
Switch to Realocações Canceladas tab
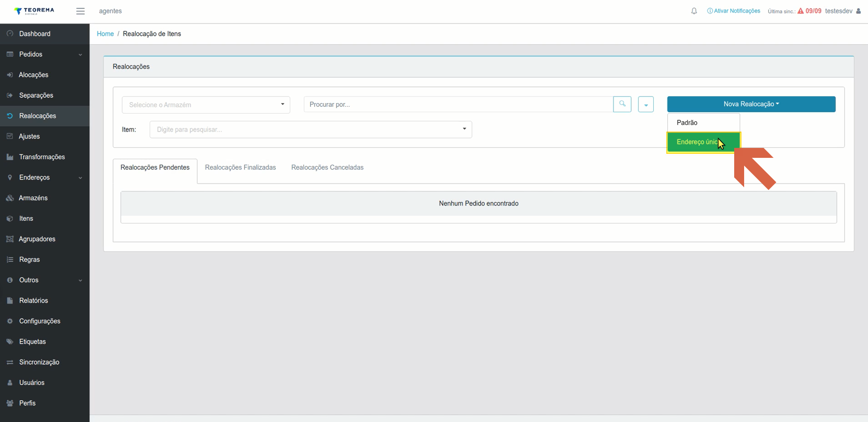tap(327, 167)
